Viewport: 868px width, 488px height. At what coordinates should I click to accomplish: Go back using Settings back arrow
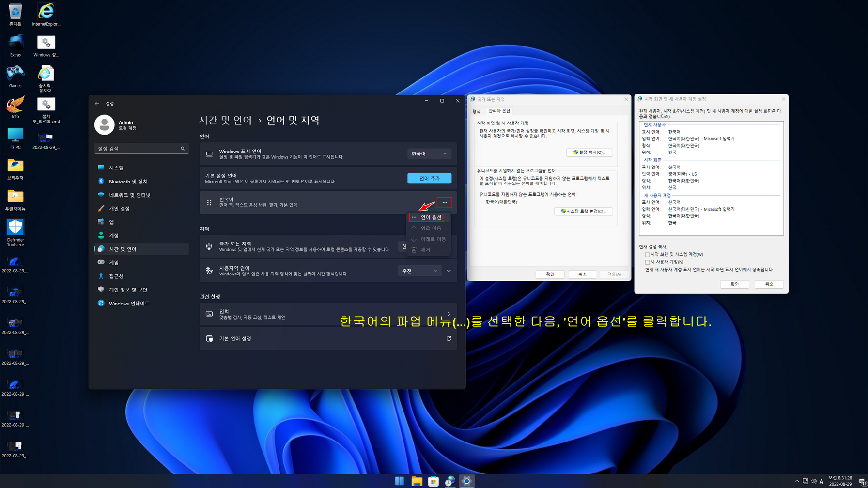pos(97,103)
